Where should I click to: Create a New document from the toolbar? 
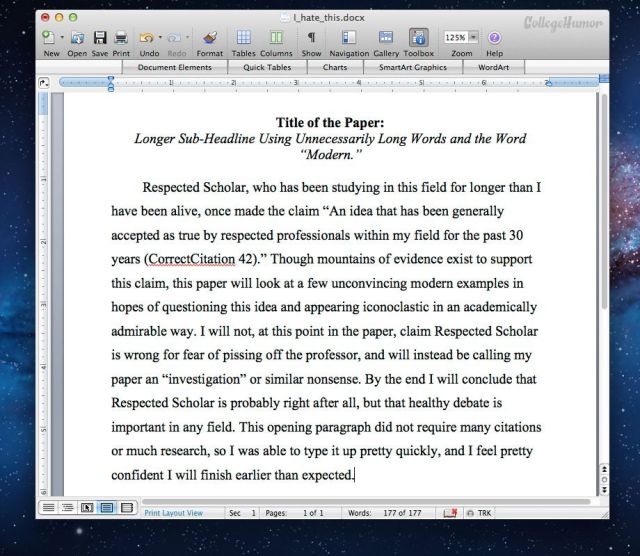tap(49, 38)
